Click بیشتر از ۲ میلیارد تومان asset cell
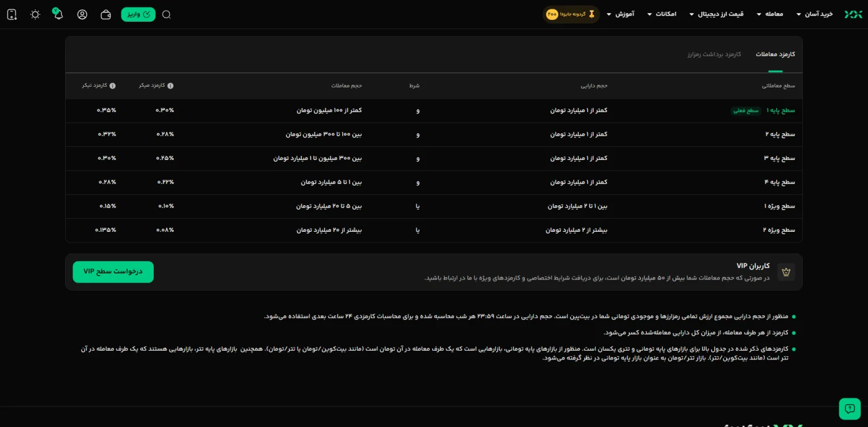 (x=577, y=230)
